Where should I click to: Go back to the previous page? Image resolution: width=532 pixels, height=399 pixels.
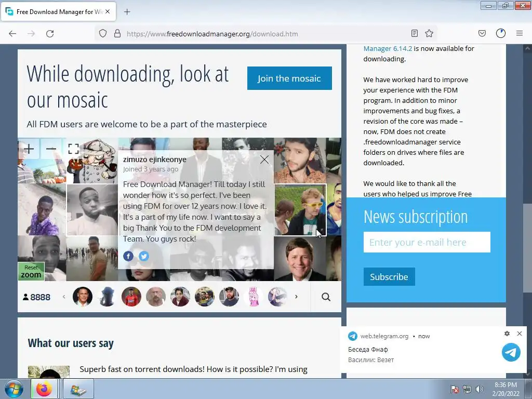coord(12,34)
